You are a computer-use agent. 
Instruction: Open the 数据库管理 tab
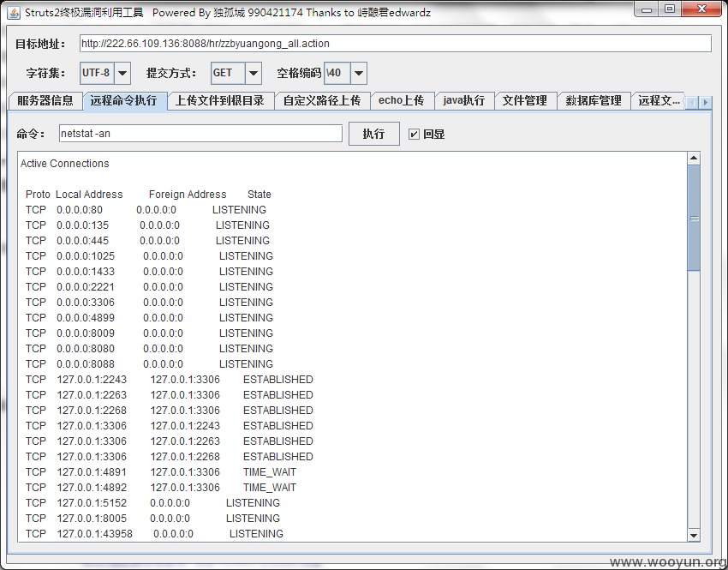594,100
